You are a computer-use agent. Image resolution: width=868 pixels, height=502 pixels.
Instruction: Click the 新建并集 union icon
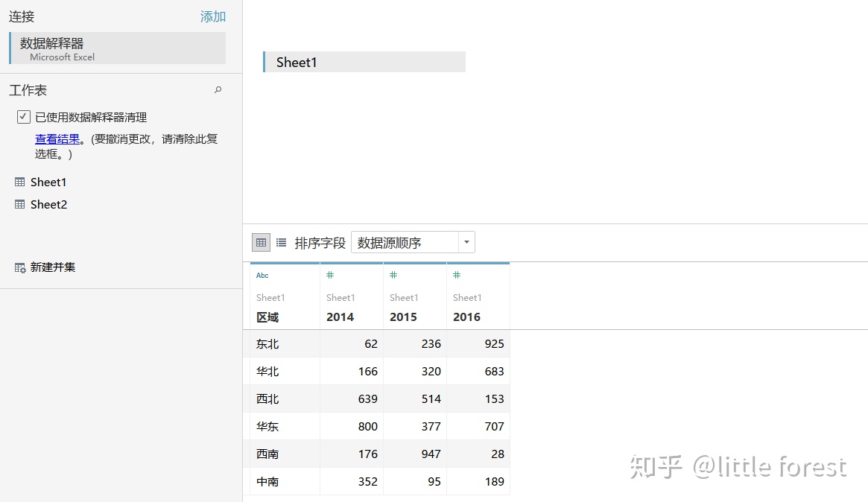tap(20, 268)
